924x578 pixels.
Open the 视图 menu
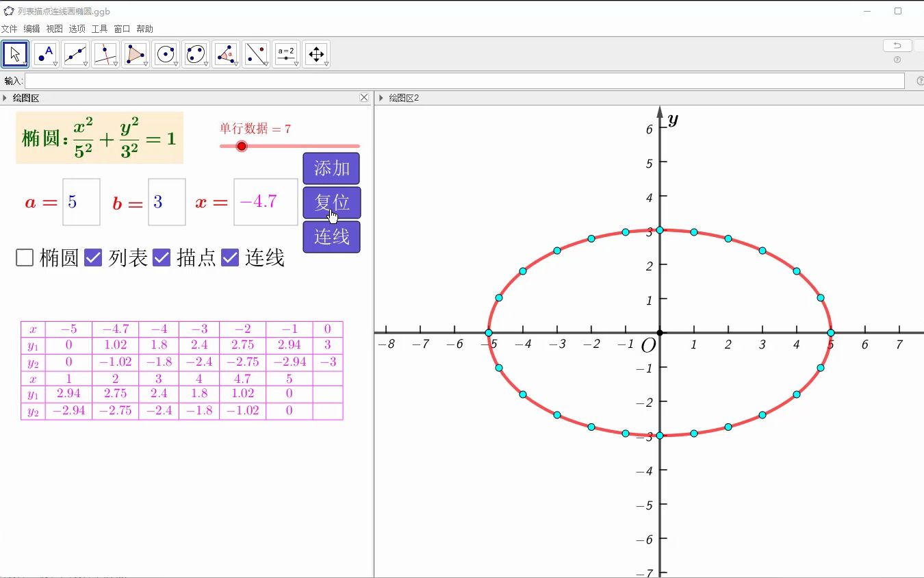(54, 29)
